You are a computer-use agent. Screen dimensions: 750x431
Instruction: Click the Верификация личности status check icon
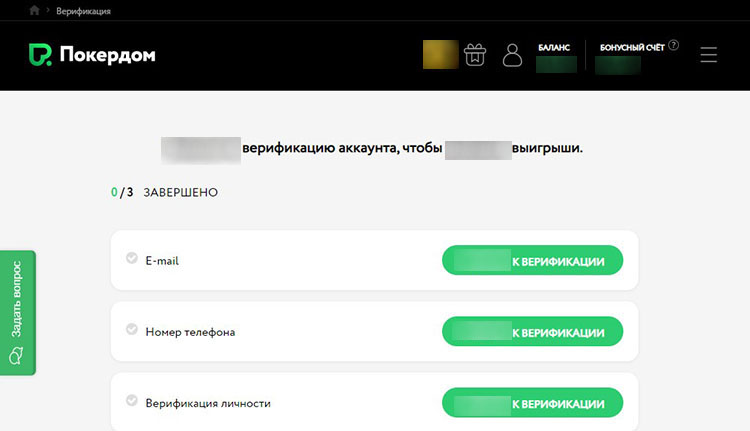[132, 400]
